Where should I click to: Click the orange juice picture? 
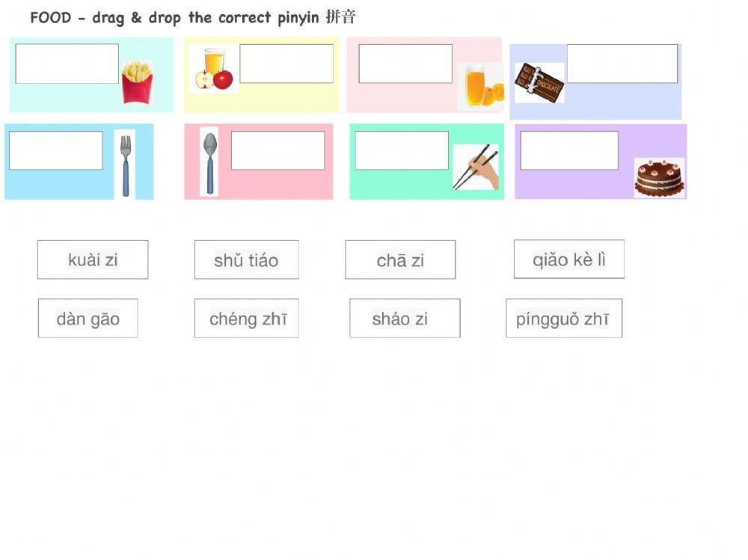[x=482, y=86]
